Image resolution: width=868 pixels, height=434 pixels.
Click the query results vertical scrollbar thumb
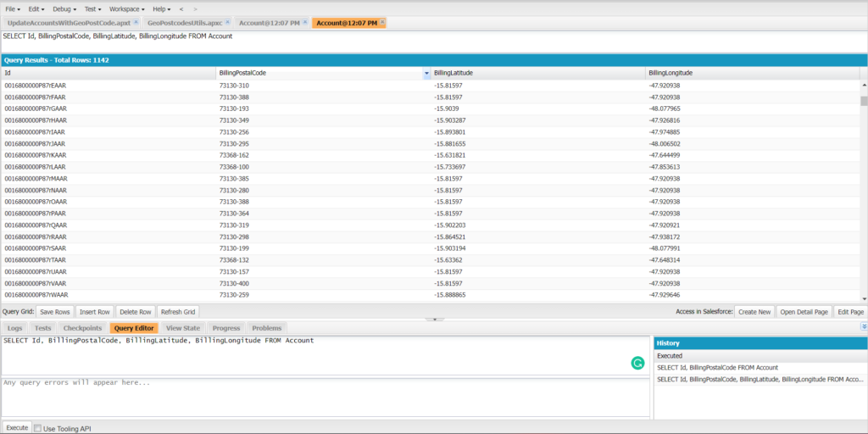864,100
